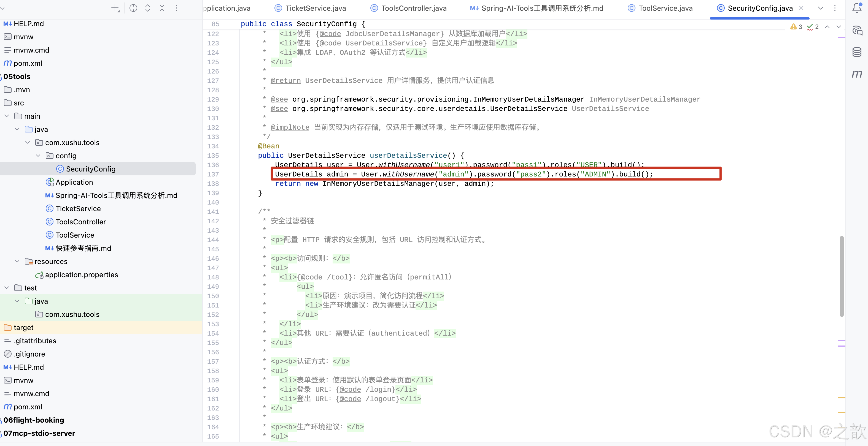The width and height of the screenshot is (868, 446).
Task: Collapse the resources folder node
Action: (17, 261)
